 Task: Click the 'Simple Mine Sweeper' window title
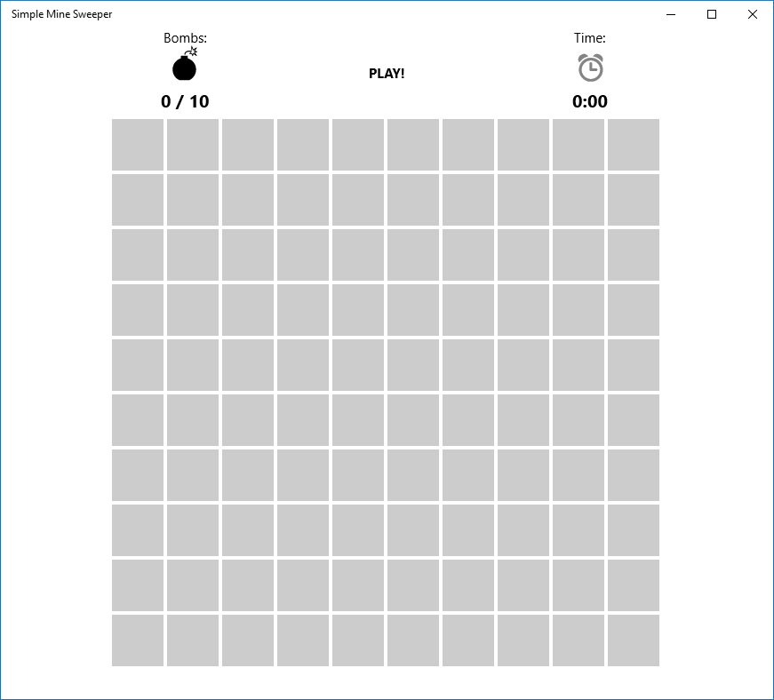click(x=61, y=14)
